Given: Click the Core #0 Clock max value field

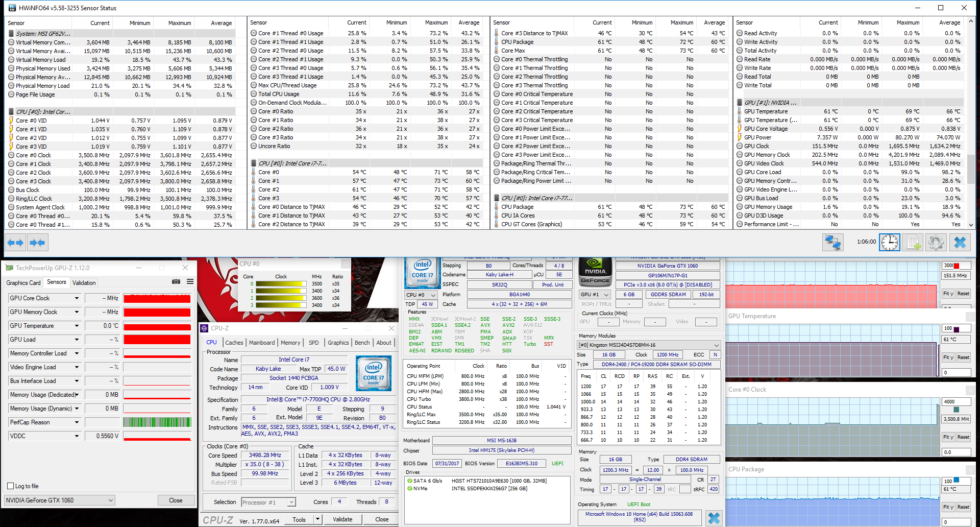Looking at the screenshot, I should click(x=956, y=401).
